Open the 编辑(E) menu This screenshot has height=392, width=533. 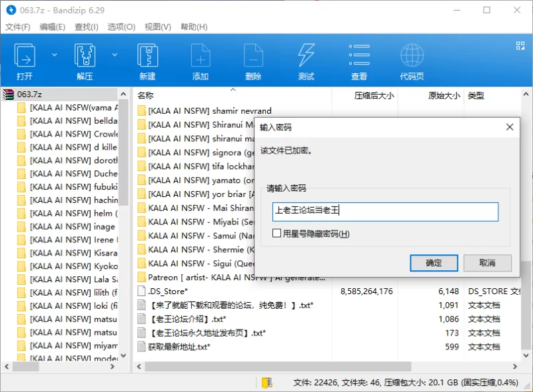[x=53, y=27]
